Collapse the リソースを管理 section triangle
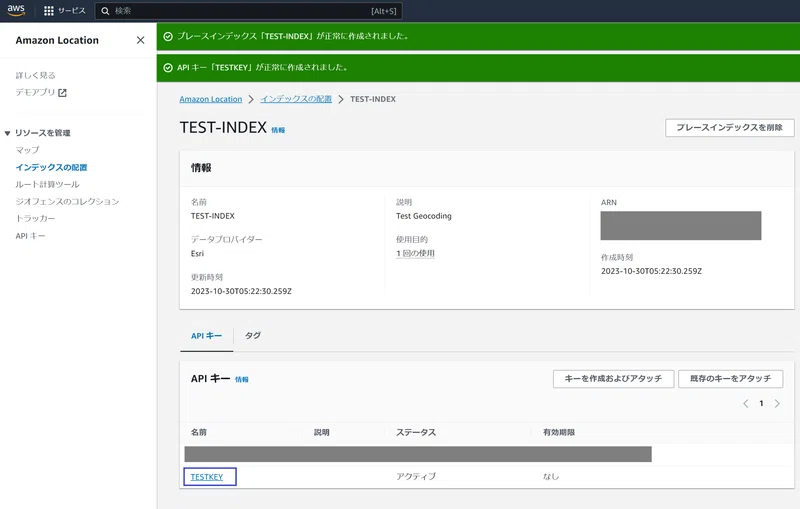This screenshot has width=800, height=509. 8,133
